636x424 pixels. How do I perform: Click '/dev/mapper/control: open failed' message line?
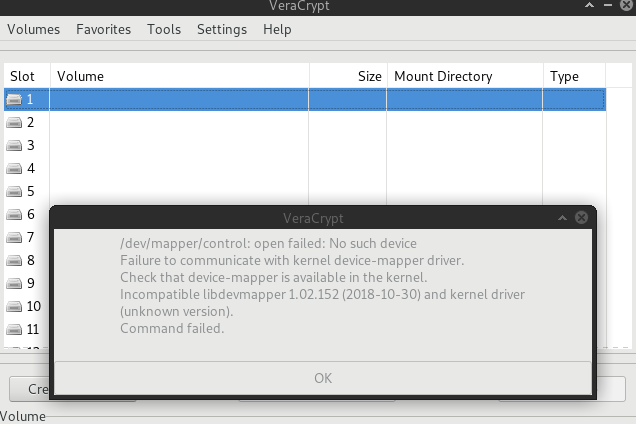268,243
